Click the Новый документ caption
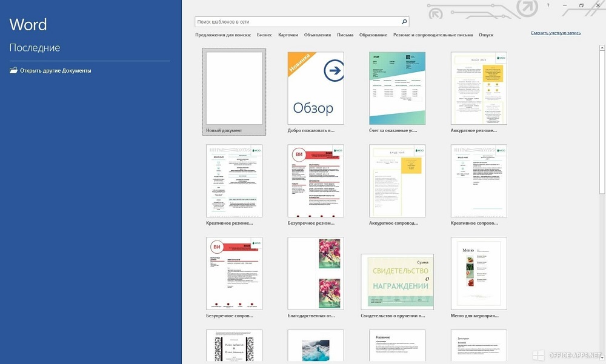 coord(224,131)
